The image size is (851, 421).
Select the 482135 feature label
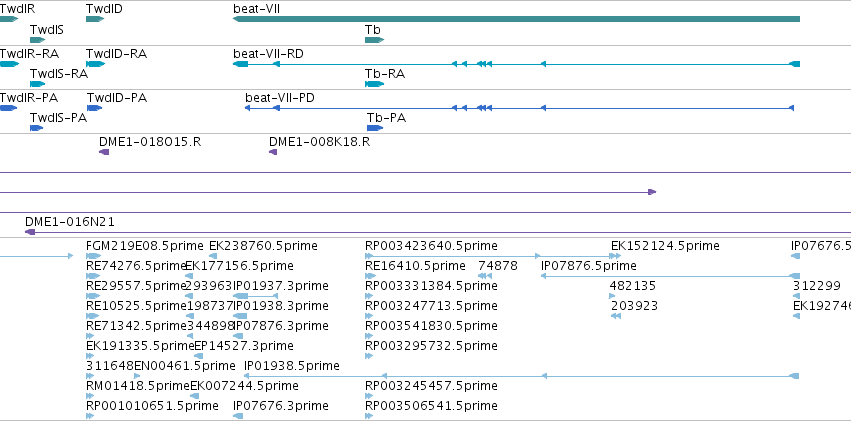[633, 286]
